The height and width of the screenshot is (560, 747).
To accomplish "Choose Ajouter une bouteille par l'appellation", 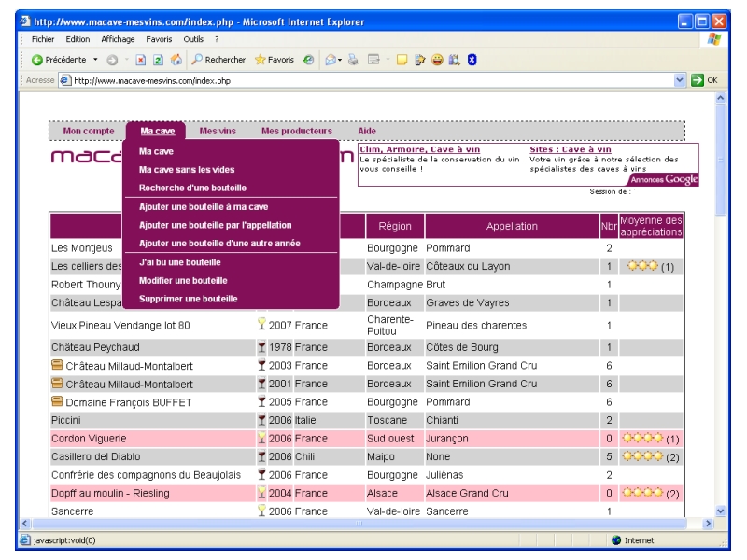I will (x=216, y=225).
